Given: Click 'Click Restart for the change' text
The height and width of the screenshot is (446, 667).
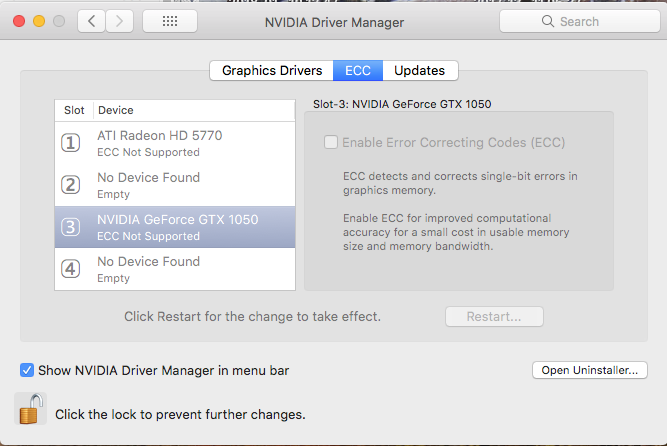Looking at the screenshot, I should pyautogui.click(x=253, y=317).
